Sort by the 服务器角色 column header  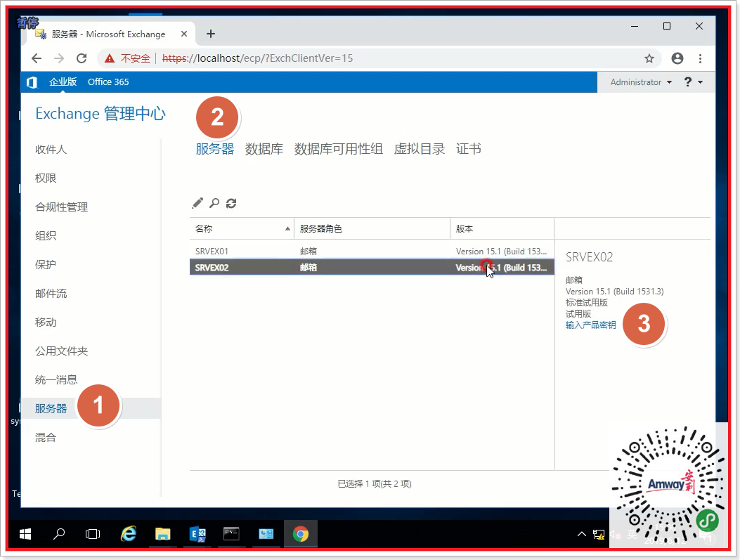pos(372,229)
